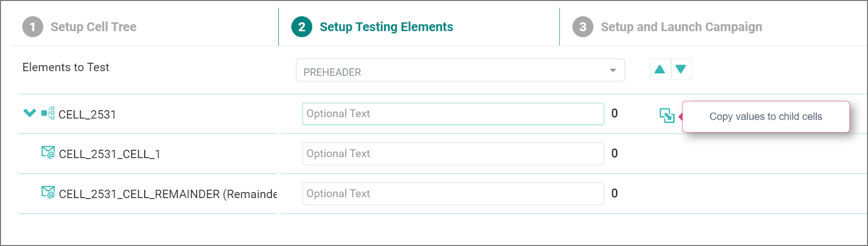Go to Setup Cell Tree step
868x246 pixels.
tap(93, 27)
